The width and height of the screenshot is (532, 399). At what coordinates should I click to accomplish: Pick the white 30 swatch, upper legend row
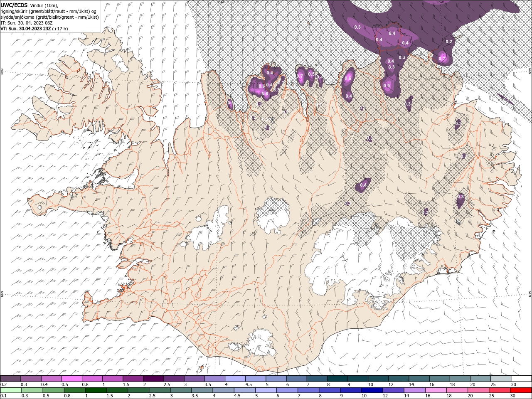click(521, 378)
